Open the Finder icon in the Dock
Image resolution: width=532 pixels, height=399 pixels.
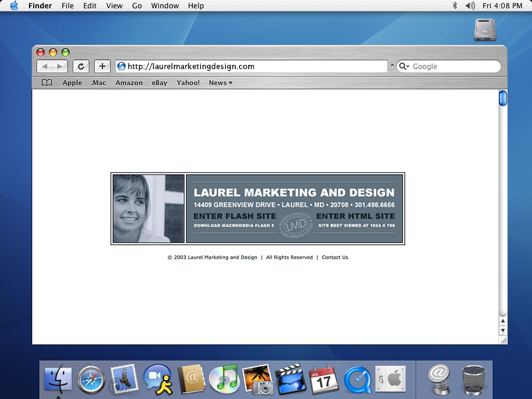tap(58, 379)
